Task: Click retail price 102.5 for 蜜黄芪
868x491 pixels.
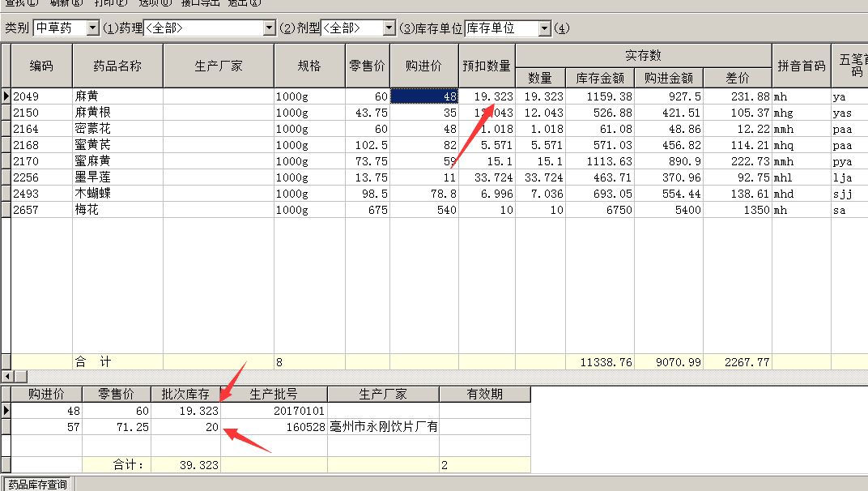Action: (368, 145)
